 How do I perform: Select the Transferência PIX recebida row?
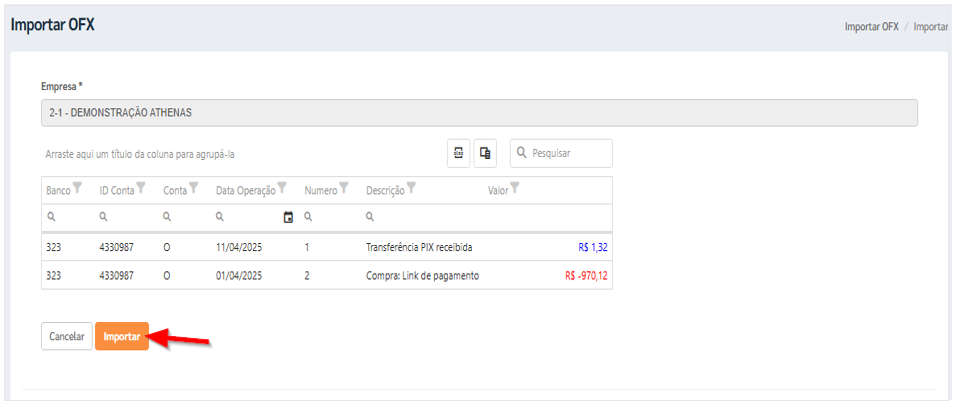(x=327, y=247)
